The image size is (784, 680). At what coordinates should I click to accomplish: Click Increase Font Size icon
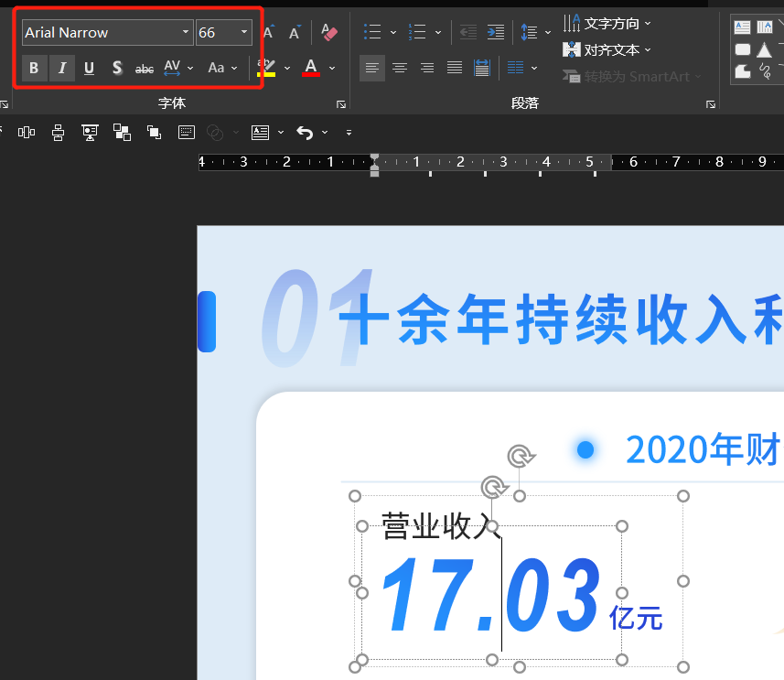click(269, 33)
